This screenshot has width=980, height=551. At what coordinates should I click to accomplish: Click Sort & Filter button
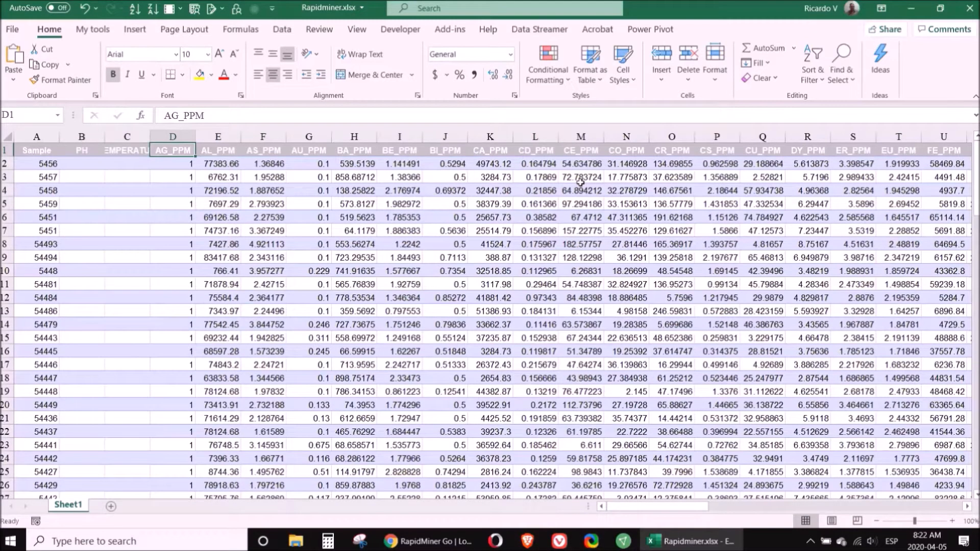coord(813,65)
